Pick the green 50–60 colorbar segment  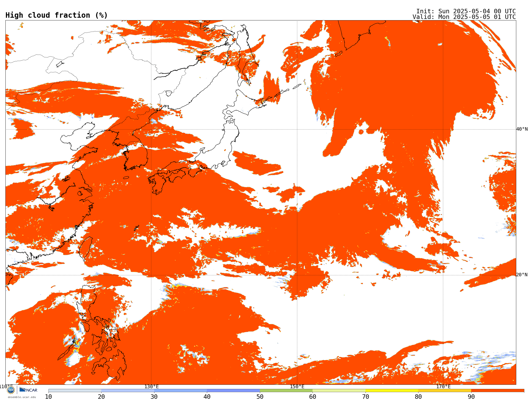coord(286,391)
